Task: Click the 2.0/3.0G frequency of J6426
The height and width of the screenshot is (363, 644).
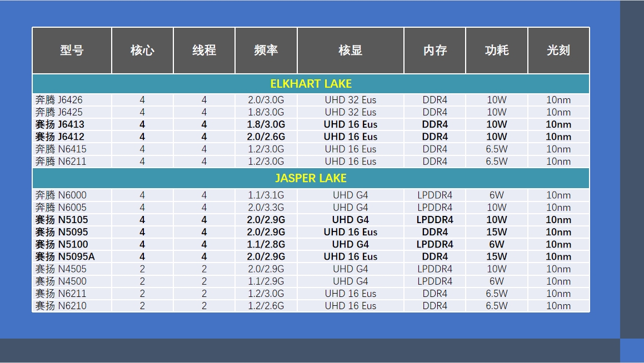Action: click(x=266, y=100)
